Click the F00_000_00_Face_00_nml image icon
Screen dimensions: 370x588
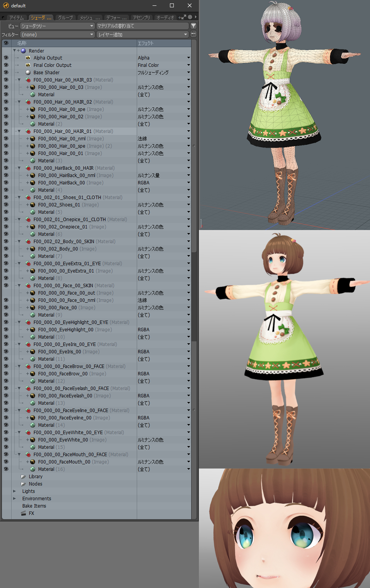[33, 300]
